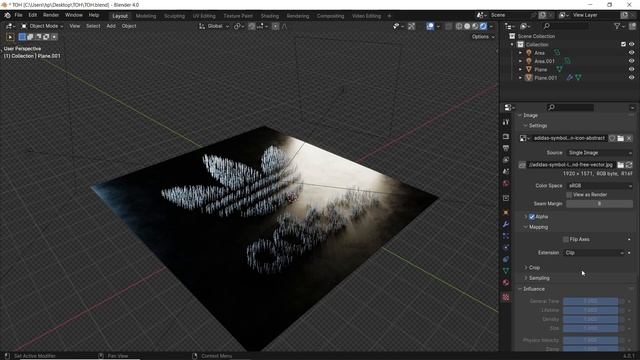Switch to the Shading workspace tab
The height and width of the screenshot is (360, 640).
coord(270,16)
